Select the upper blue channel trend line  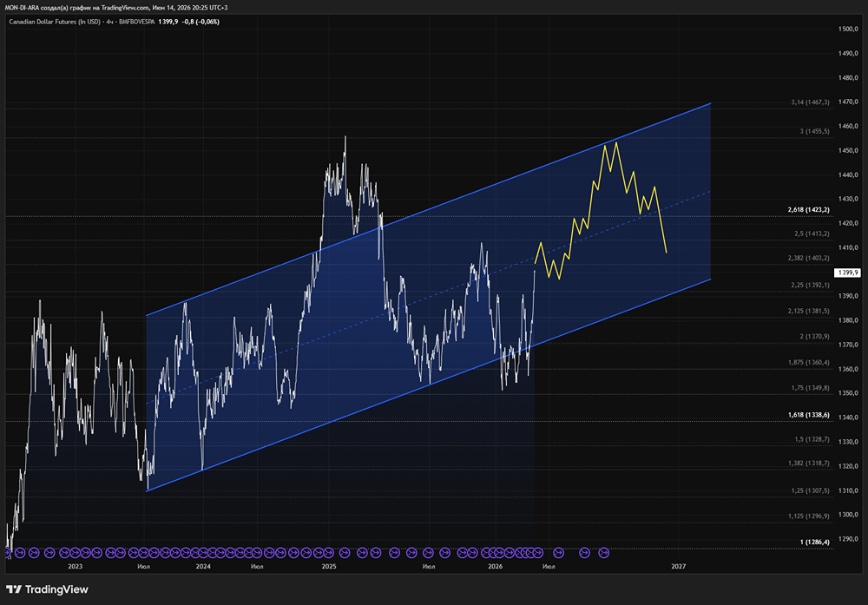pos(428,209)
